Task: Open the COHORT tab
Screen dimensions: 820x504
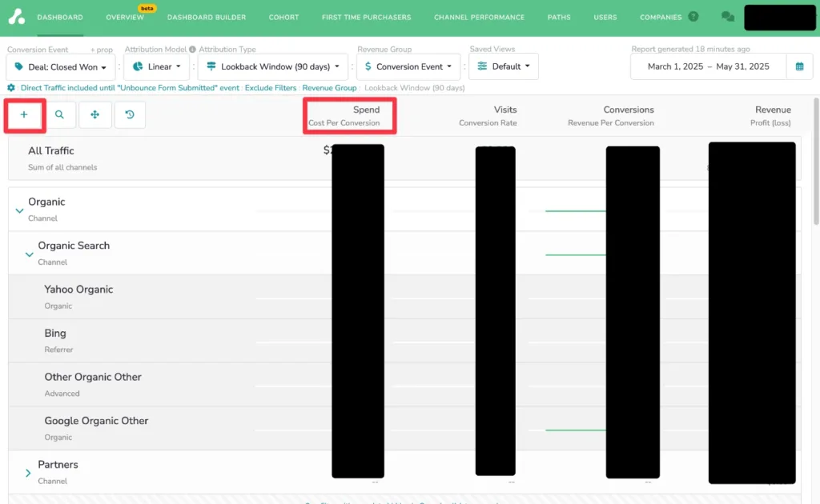Action: click(283, 16)
